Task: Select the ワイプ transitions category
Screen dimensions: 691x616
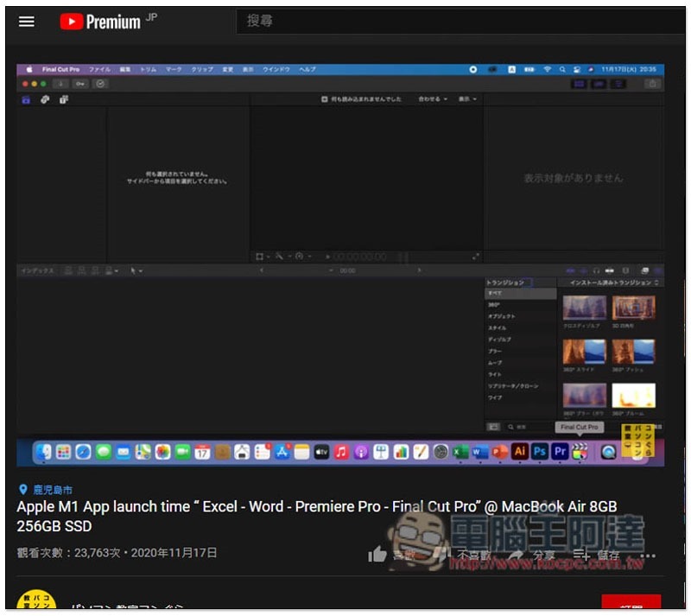Action: pos(494,397)
